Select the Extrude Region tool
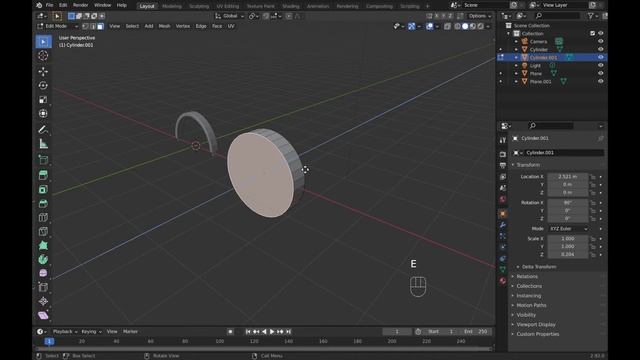Image resolution: width=640 pixels, height=360 pixels. tap(43, 176)
